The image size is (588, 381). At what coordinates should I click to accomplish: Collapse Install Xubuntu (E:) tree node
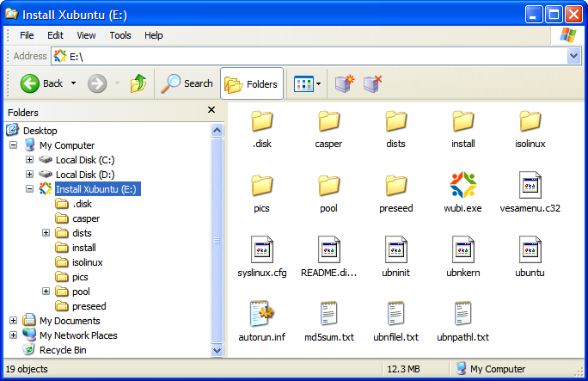coord(29,189)
